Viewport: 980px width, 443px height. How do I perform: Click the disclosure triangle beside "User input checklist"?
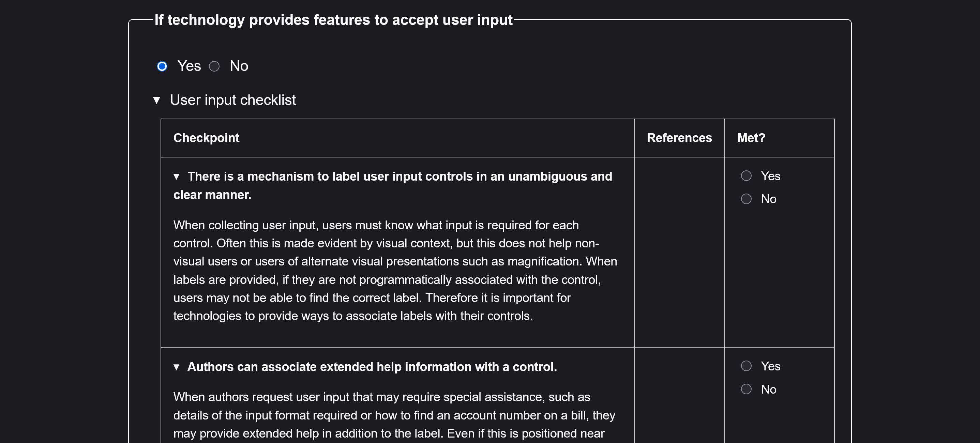click(x=157, y=100)
